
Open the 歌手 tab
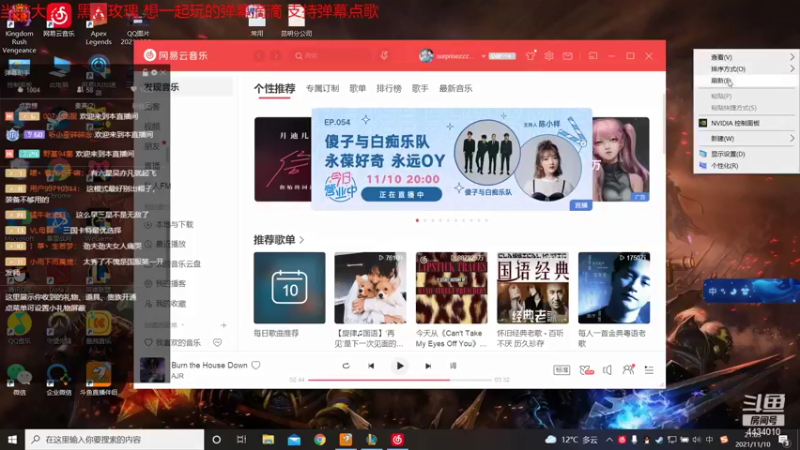point(420,89)
